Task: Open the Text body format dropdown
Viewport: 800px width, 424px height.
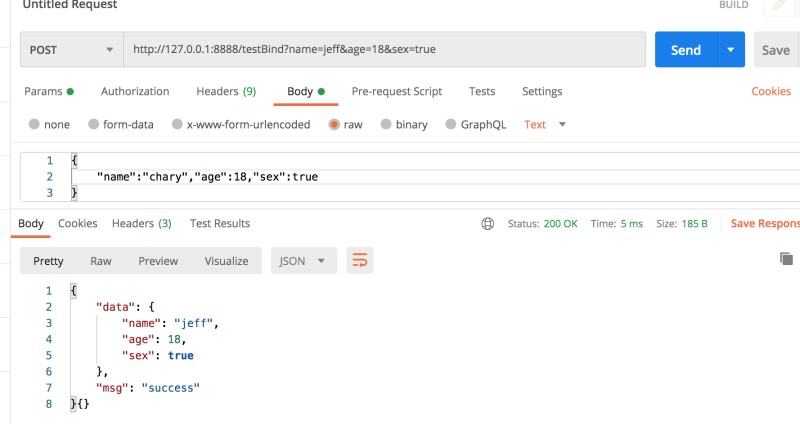Action: (545, 125)
